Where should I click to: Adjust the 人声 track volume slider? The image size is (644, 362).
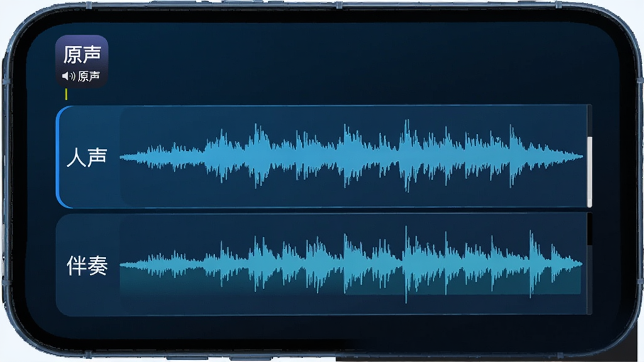pos(590,156)
